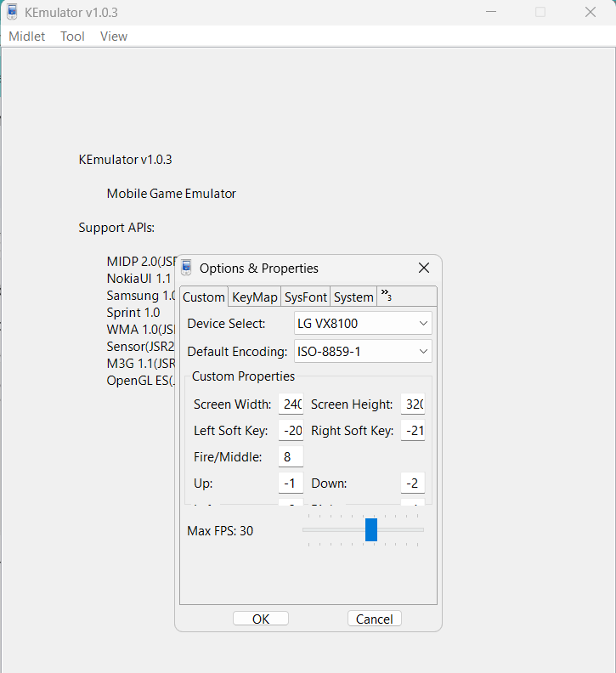Click the Max FPS slider handle
The width and height of the screenshot is (616, 673).
click(x=371, y=529)
